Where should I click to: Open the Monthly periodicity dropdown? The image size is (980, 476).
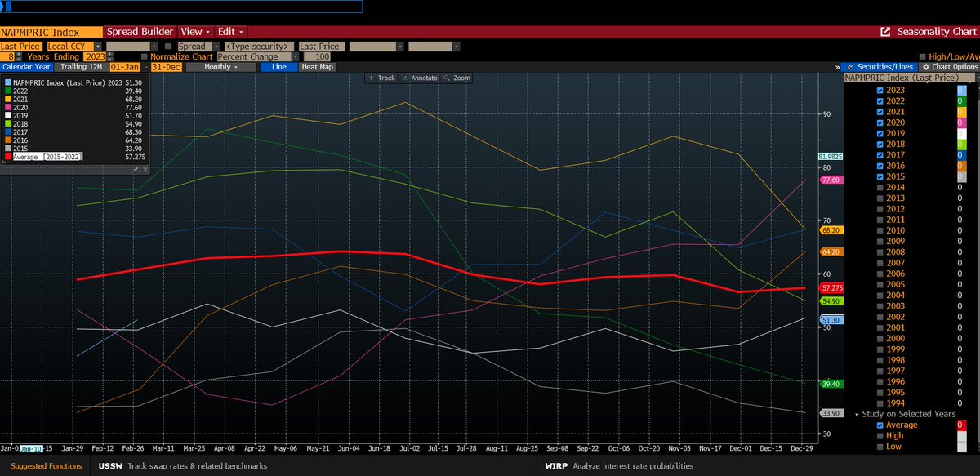pos(220,66)
